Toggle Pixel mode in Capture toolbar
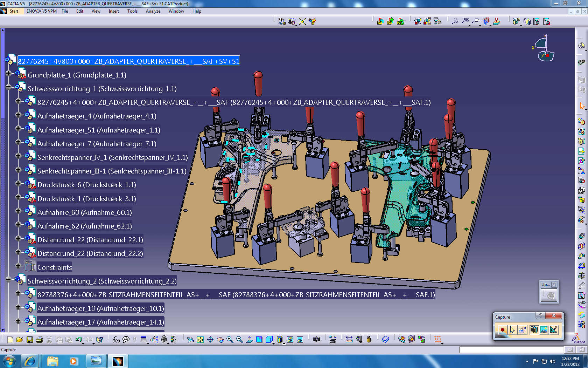 (x=544, y=330)
